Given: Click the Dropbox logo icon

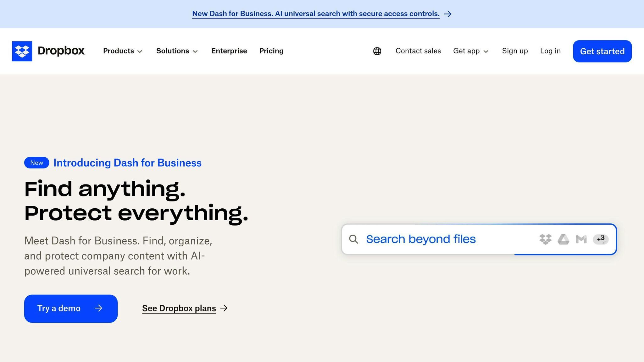Looking at the screenshot, I should pyautogui.click(x=22, y=51).
